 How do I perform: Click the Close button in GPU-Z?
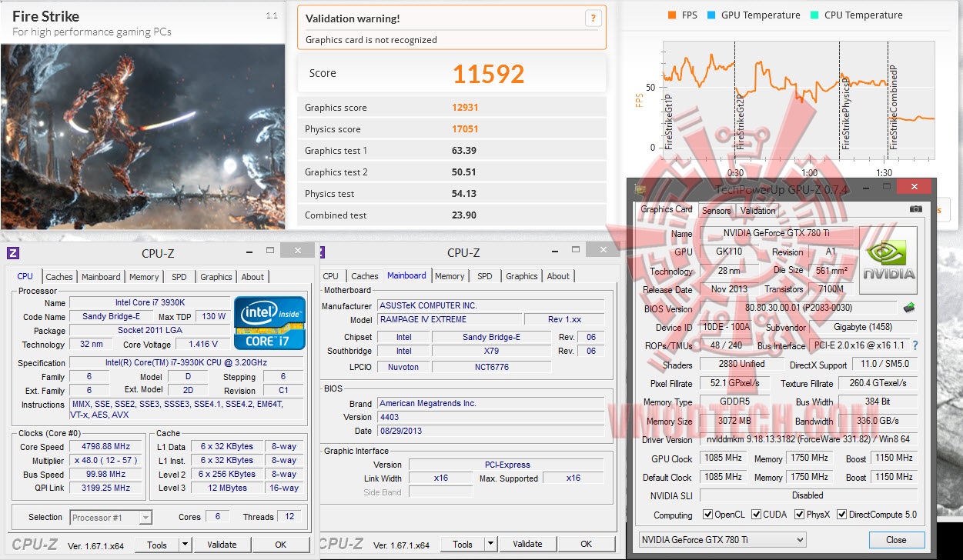[896, 540]
